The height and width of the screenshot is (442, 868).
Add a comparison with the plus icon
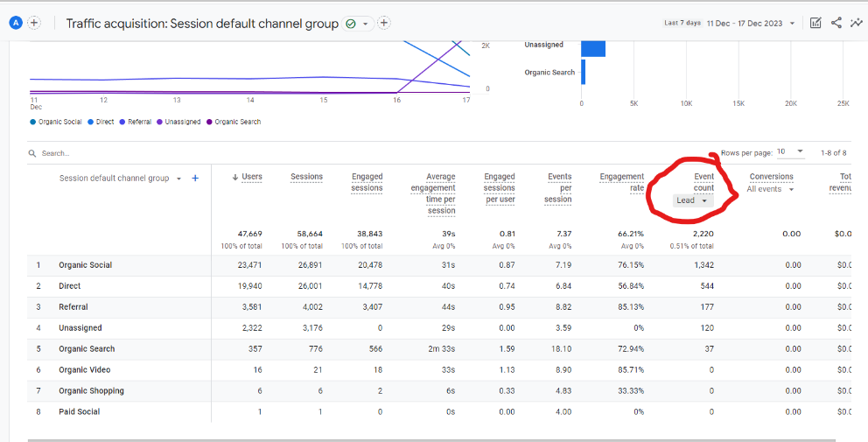34,23
